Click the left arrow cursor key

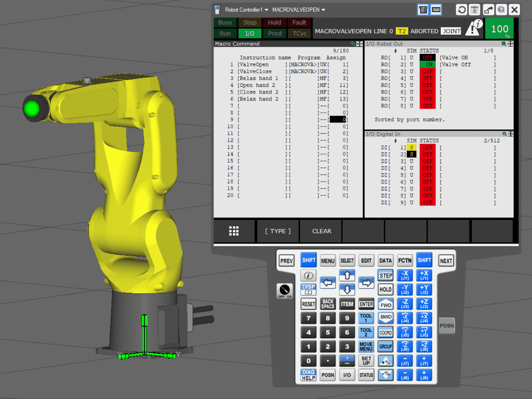328,283
